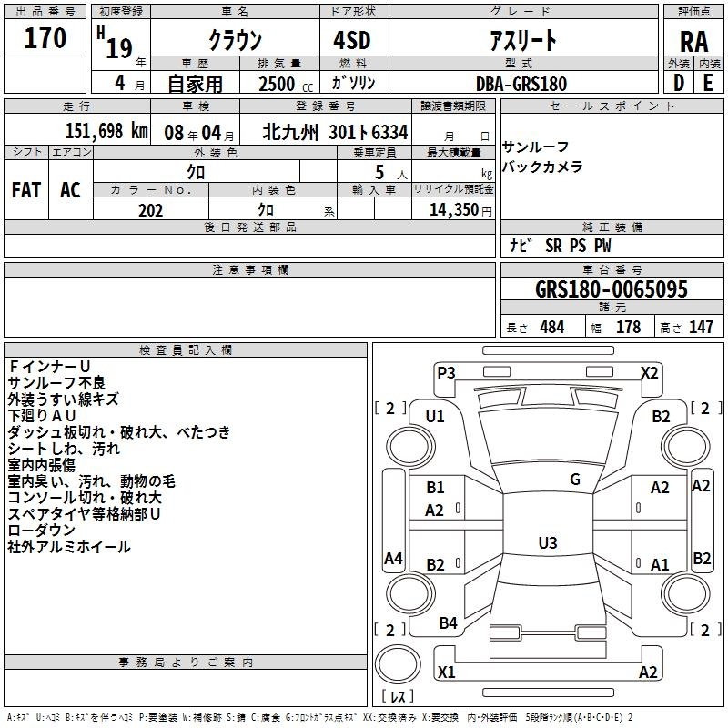The width and height of the screenshot is (728, 728).
Task: Select damage mark U1 on diagram
Action: tap(435, 417)
